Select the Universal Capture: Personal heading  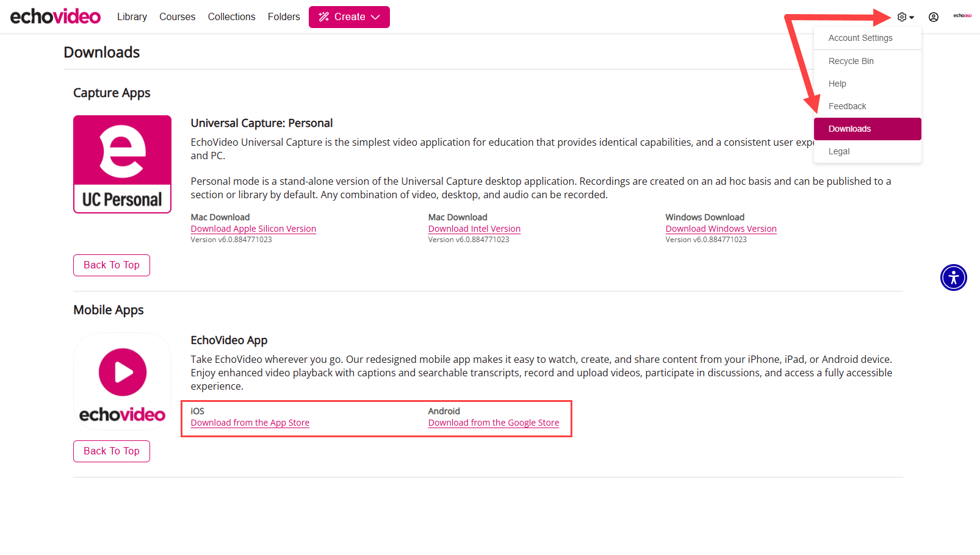(x=262, y=123)
